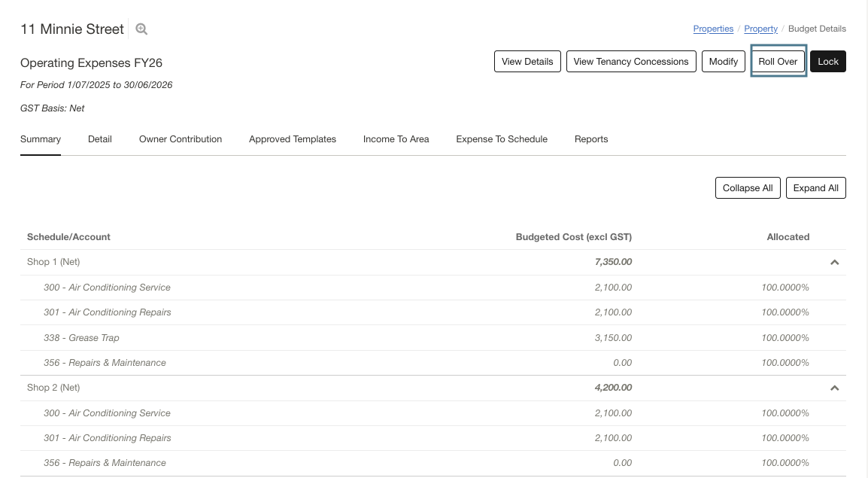Screen dimensions: 868x478
Task: Open View Details
Action: [x=527, y=61]
